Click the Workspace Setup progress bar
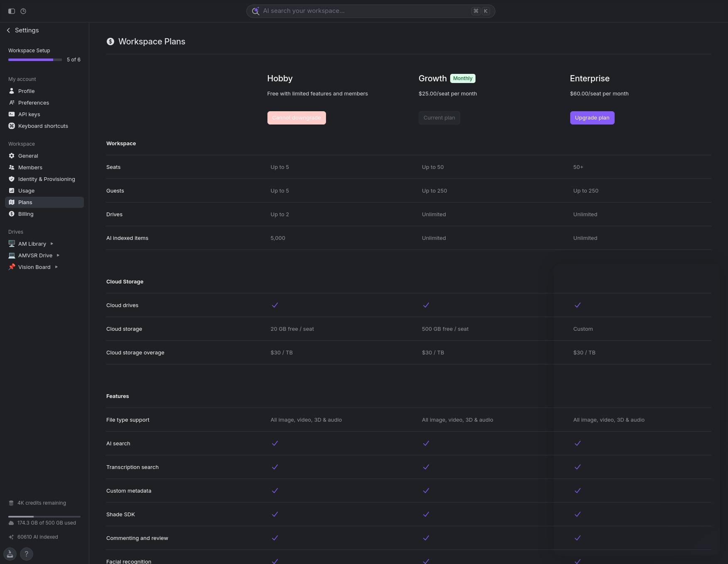728x564 pixels. (x=35, y=60)
